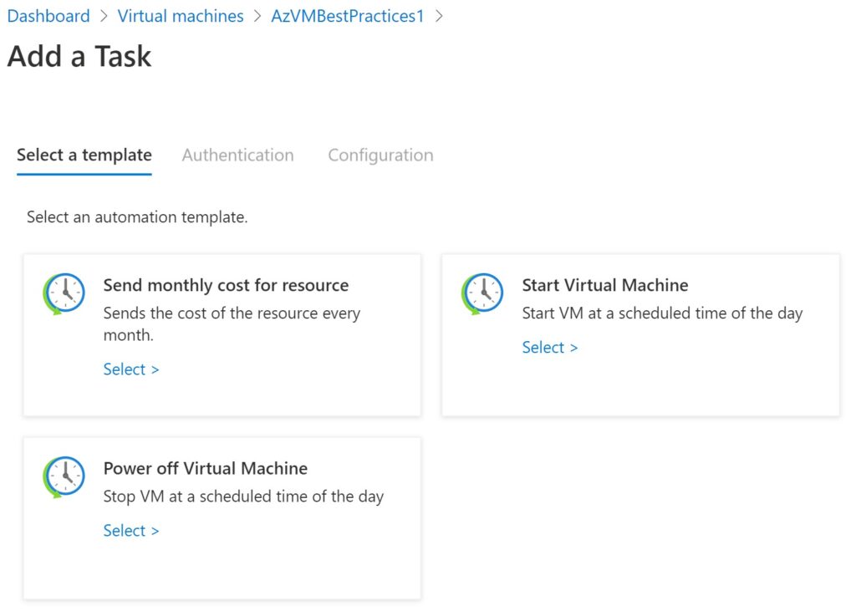856x616 pixels.
Task: Choose Select under Send monthly cost for resource
Action: [131, 369]
